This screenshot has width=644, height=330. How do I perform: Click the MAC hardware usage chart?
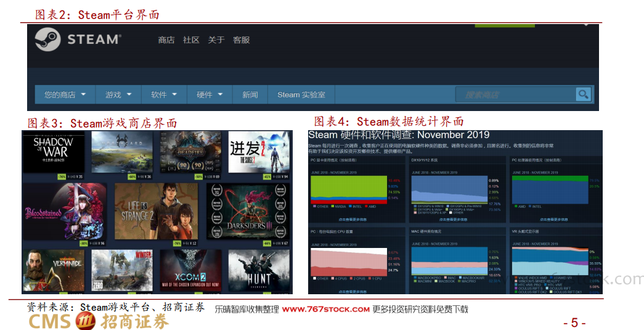coord(449,262)
